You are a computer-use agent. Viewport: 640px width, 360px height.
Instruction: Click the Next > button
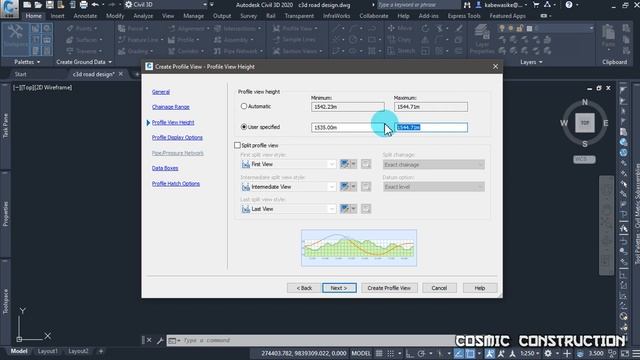339,288
